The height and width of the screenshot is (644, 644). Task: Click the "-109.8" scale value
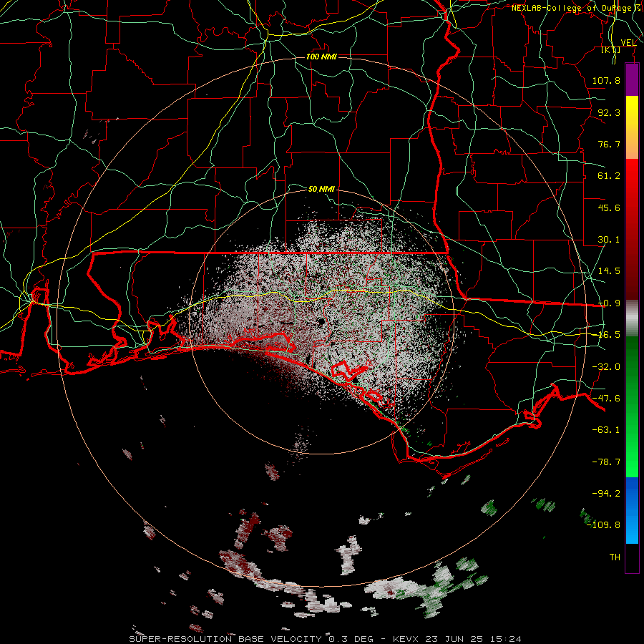tap(603, 525)
